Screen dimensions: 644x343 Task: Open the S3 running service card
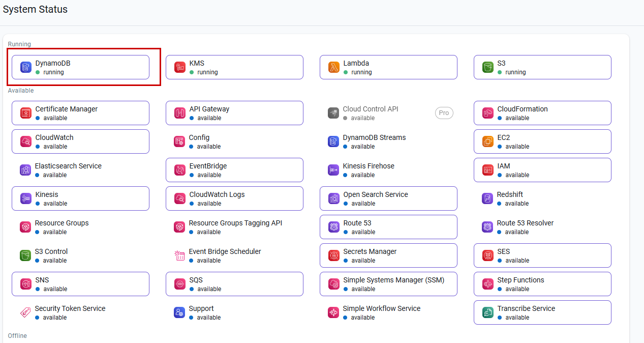click(542, 67)
